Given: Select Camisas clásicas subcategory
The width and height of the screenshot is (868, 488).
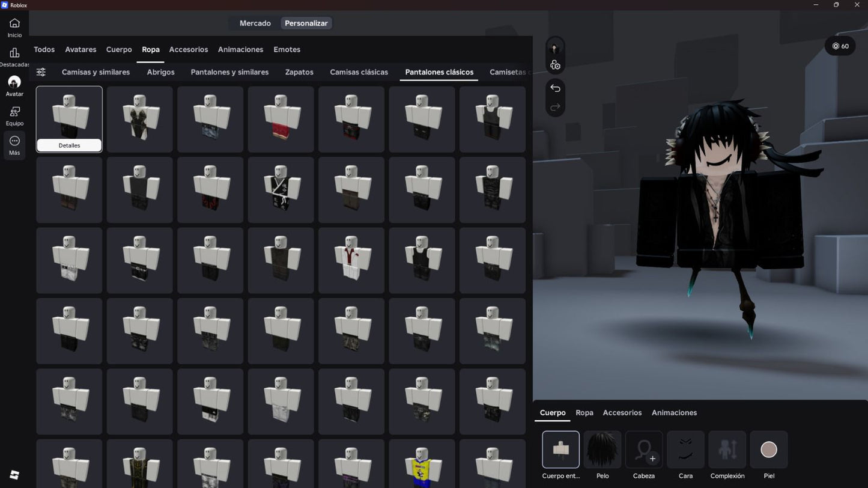Looking at the screenshot, I should click(x=359, y=72).
